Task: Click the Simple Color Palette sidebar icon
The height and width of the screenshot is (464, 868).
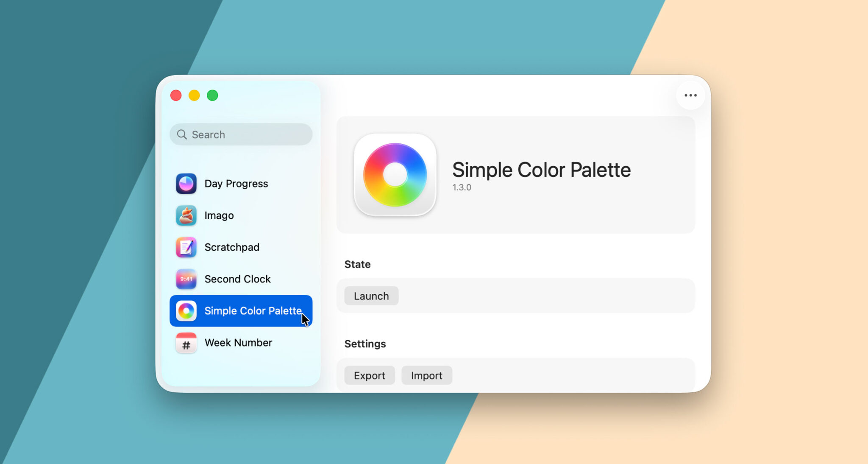Action: click(186, 311)
